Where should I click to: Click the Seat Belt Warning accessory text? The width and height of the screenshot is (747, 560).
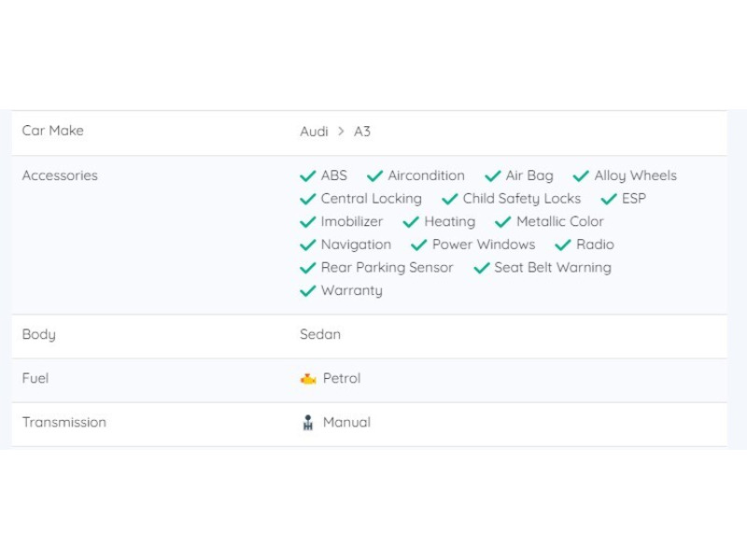pyautogui.click(x=553, y=268)
